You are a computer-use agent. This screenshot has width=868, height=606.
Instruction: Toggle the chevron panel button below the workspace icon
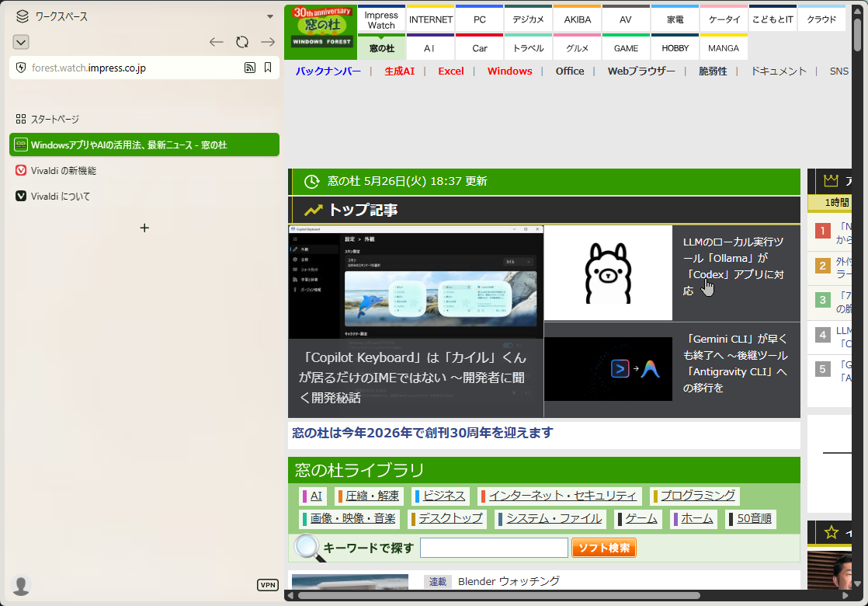[21, 42]
